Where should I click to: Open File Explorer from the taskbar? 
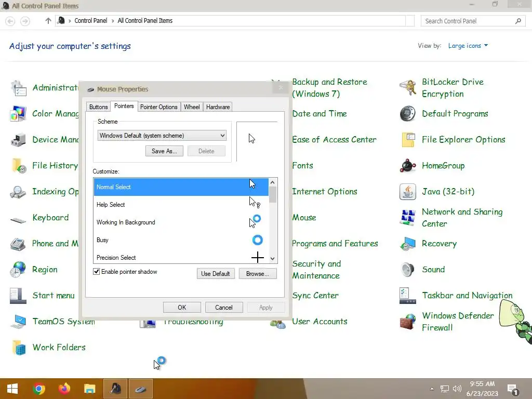[x=89, y=389]
